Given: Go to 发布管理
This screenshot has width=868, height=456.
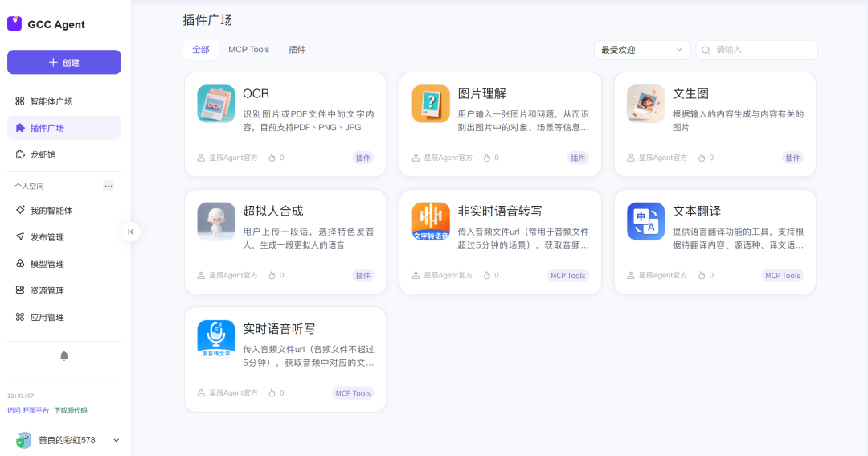Looking at the screenshot, I should (64, 237).
